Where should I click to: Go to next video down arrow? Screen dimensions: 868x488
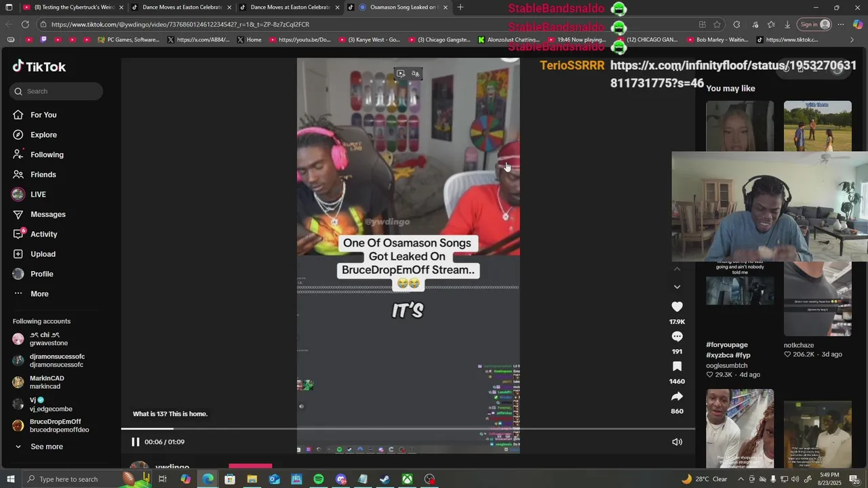tap(677, 287)
